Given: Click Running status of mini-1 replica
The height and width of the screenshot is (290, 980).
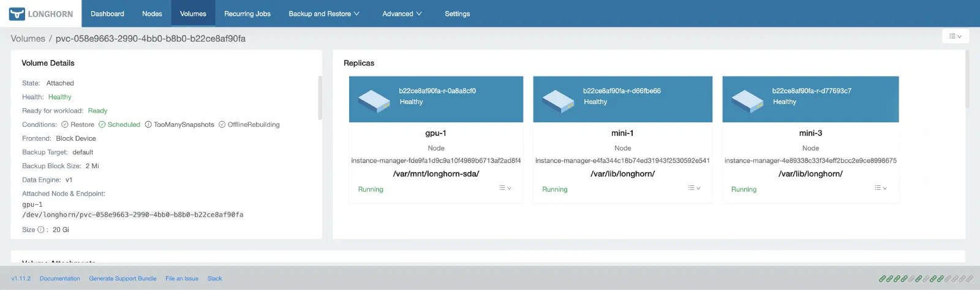Looking at the screenshot, I should click(555, 190).
